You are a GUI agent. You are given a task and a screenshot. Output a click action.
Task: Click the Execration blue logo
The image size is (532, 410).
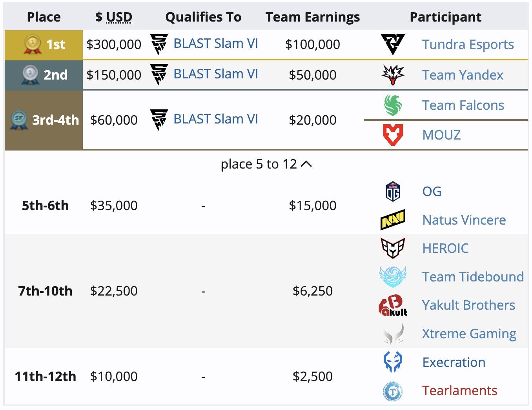393,362
